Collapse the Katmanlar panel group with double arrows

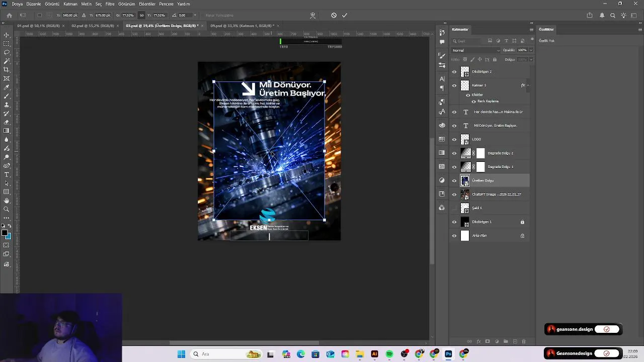point(532,23)
